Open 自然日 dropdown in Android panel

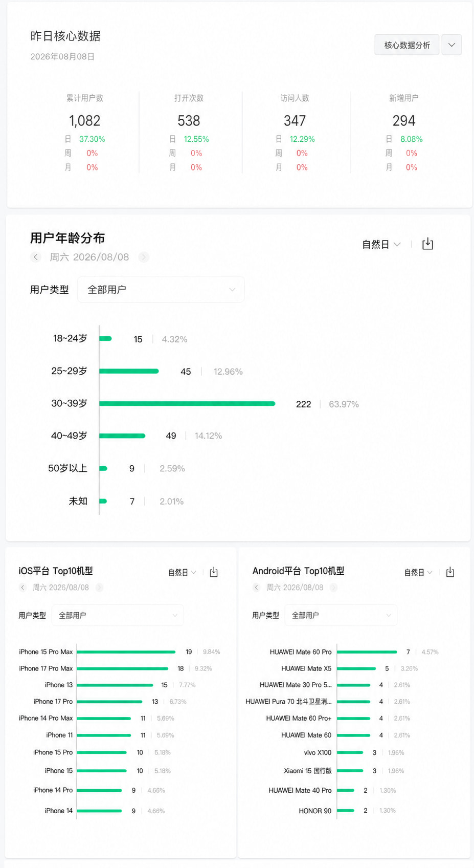click(x=418, y=572)
